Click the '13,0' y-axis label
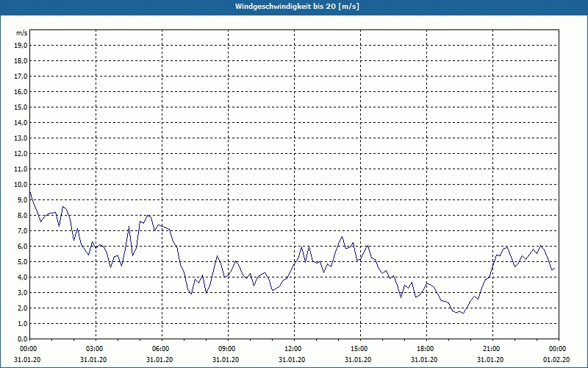 [21, 138]
